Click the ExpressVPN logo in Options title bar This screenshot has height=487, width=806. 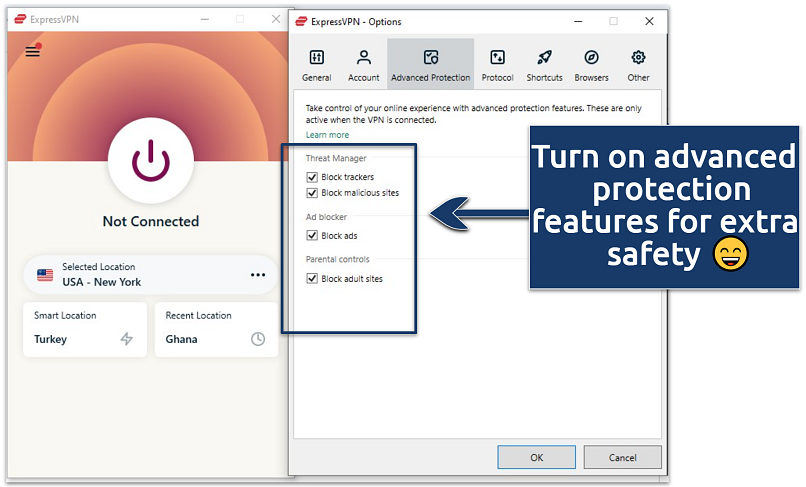[x=301, y=22]
